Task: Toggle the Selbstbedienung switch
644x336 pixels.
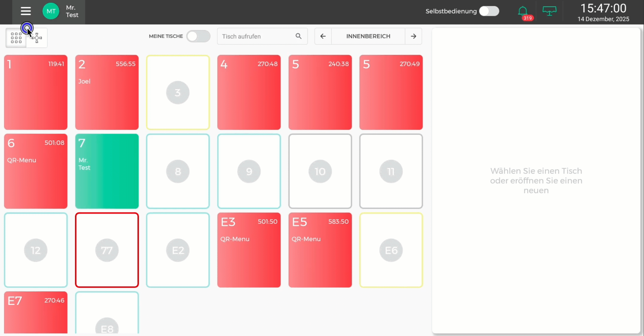Action: click(489, 11)
